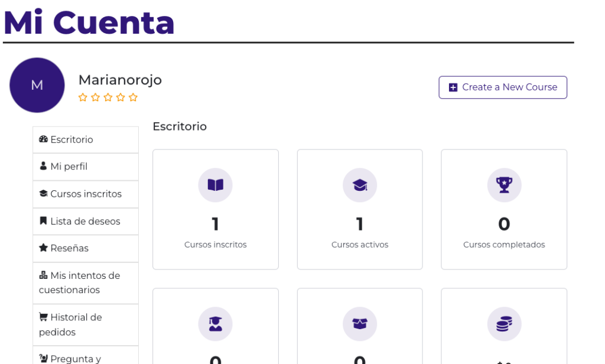Click the Marianorojo username
This screenshot has width=605, height=364.
click(120, 80)
